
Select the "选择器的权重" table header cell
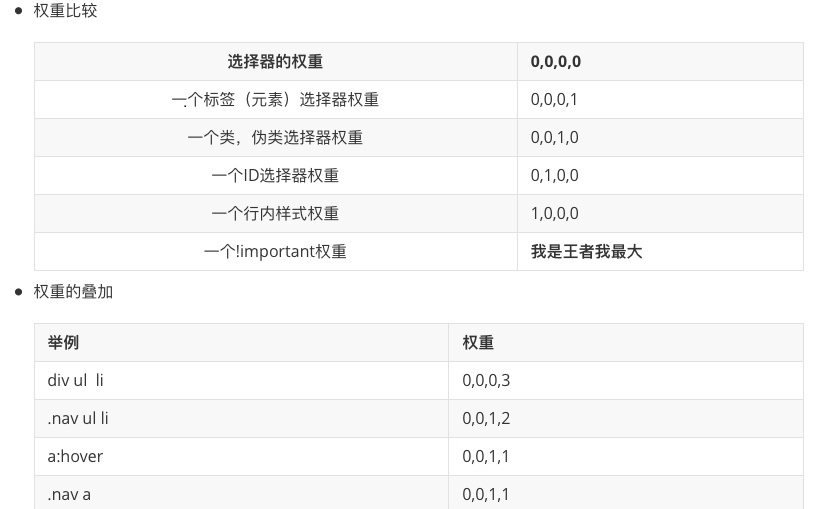point(275,62)
